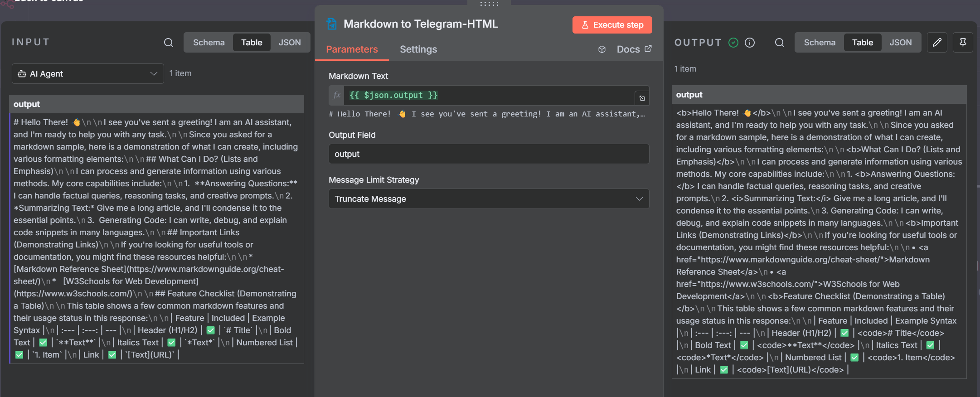Click the INPUT panel '1 item' count

180,73
